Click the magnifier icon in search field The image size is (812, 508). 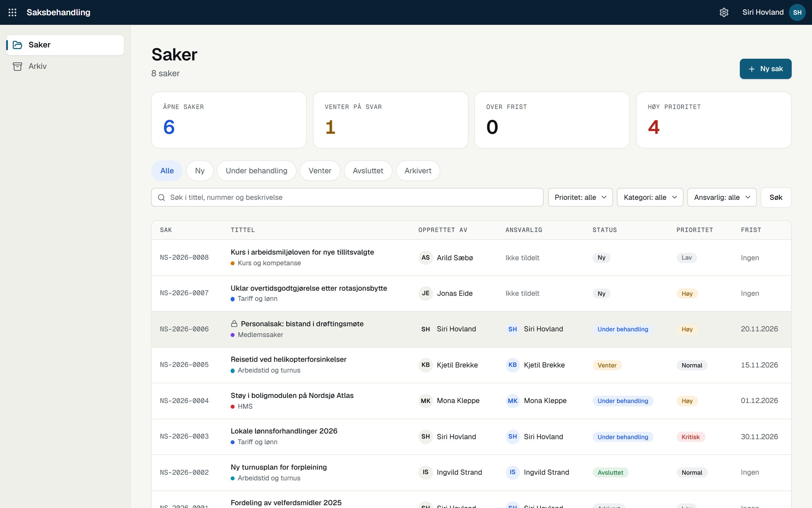tap(161, 197)
